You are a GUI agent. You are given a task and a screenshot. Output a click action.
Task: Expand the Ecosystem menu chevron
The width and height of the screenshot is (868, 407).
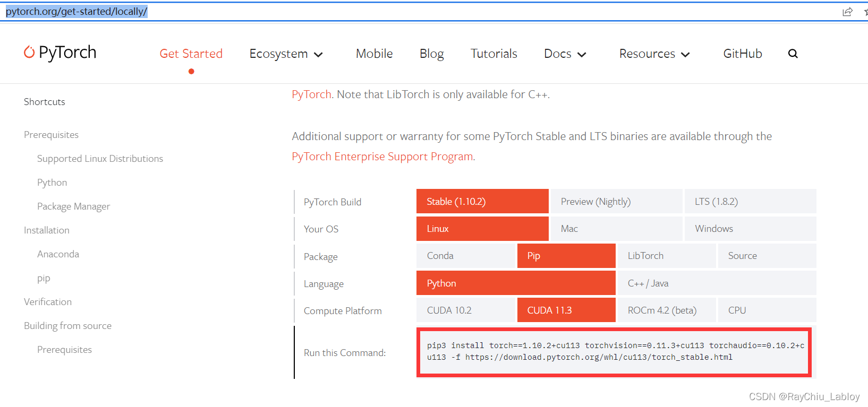coord(318,55)
